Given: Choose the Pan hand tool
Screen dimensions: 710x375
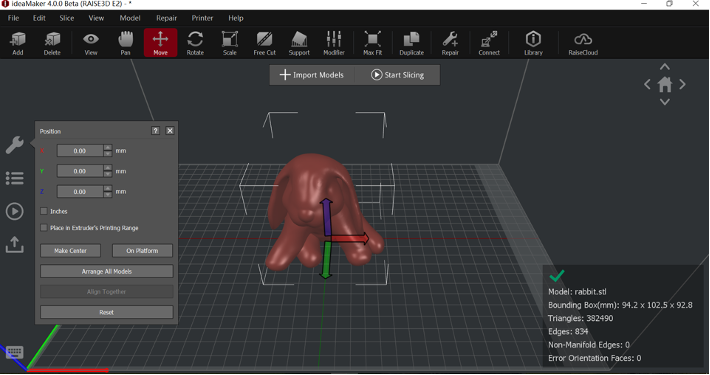Looking at the screenshot, I should click(x=125, y=43).
